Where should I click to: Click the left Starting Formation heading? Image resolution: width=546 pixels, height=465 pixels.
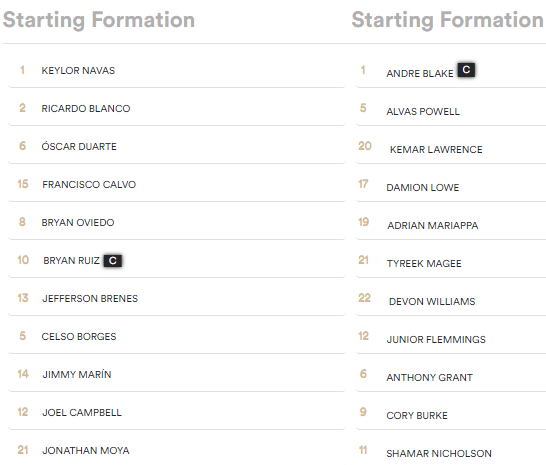[x=99, y=20]
